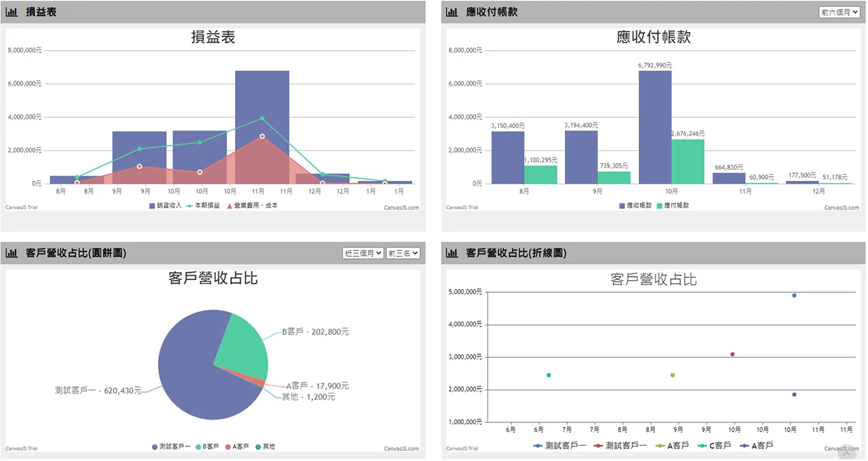Click the chart icon beside 客戶營收占比(折線圖) header
868x461 pixels.
(x=452, y=253)
